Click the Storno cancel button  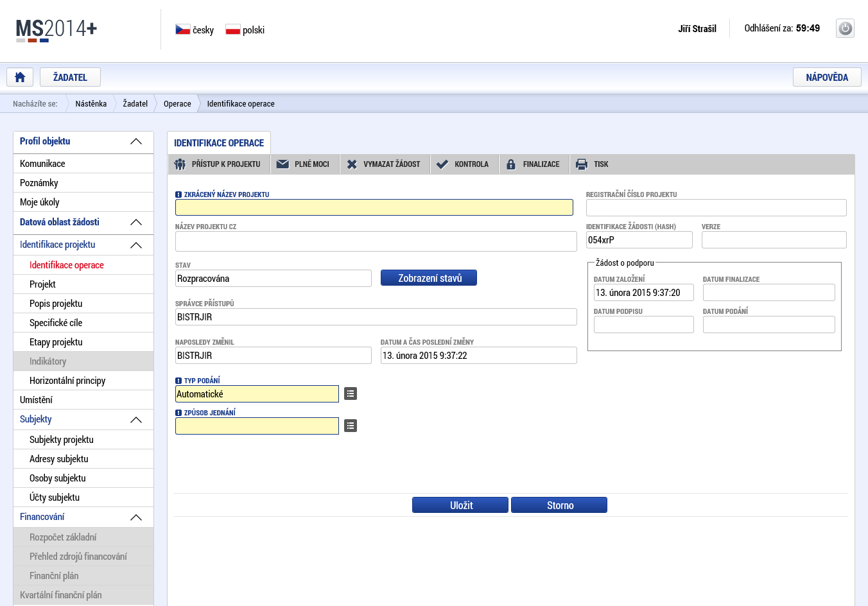point(559,505)
